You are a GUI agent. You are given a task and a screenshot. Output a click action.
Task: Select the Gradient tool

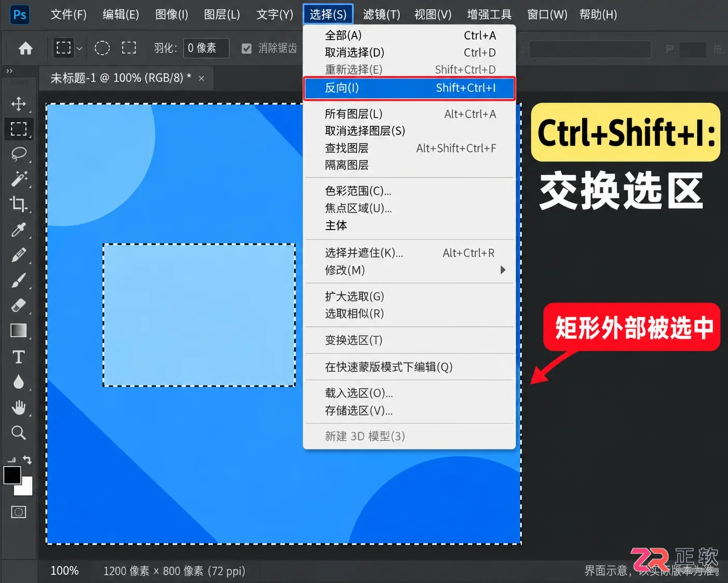coord(19,331)
